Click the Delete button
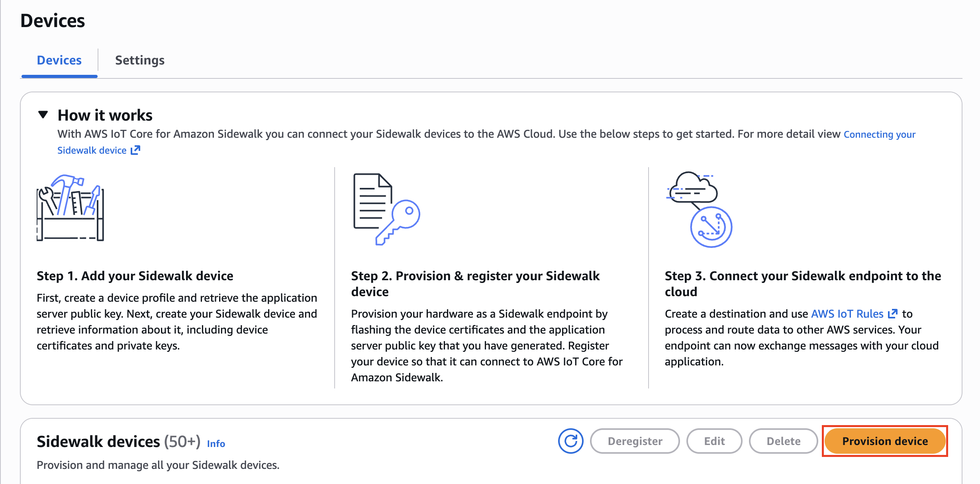Image resolution: width=980 pixels, height=484 pixels. [x=783, y=441]
